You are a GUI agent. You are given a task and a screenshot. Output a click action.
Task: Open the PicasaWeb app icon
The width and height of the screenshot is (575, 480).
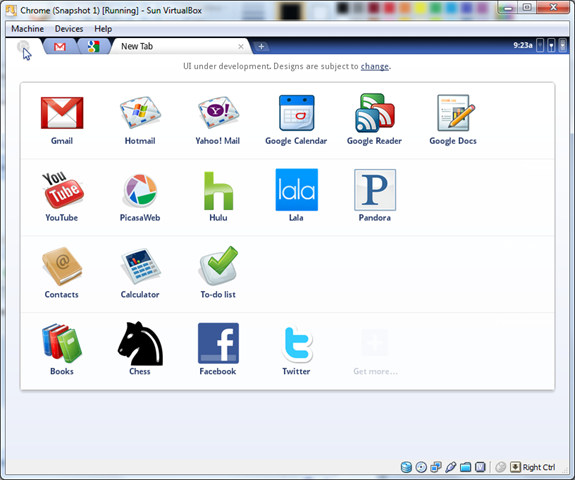coord(140,190)
